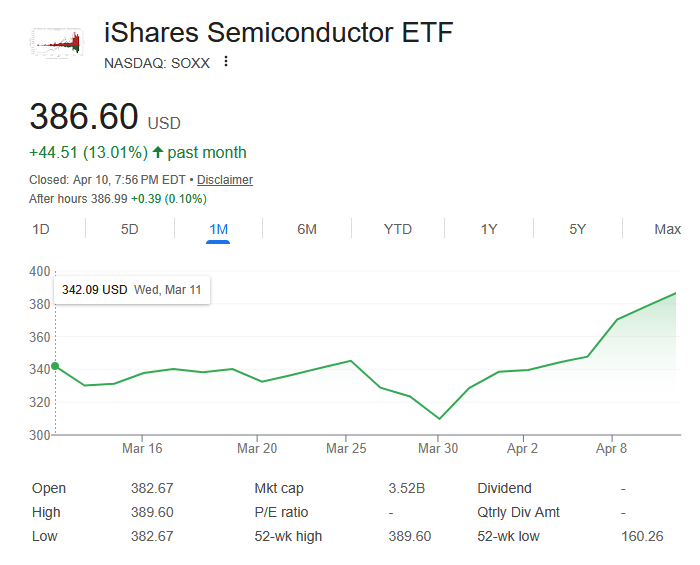Click the green up-arrow gain indicator
This screenshot has height=565, width=700.
157,153
